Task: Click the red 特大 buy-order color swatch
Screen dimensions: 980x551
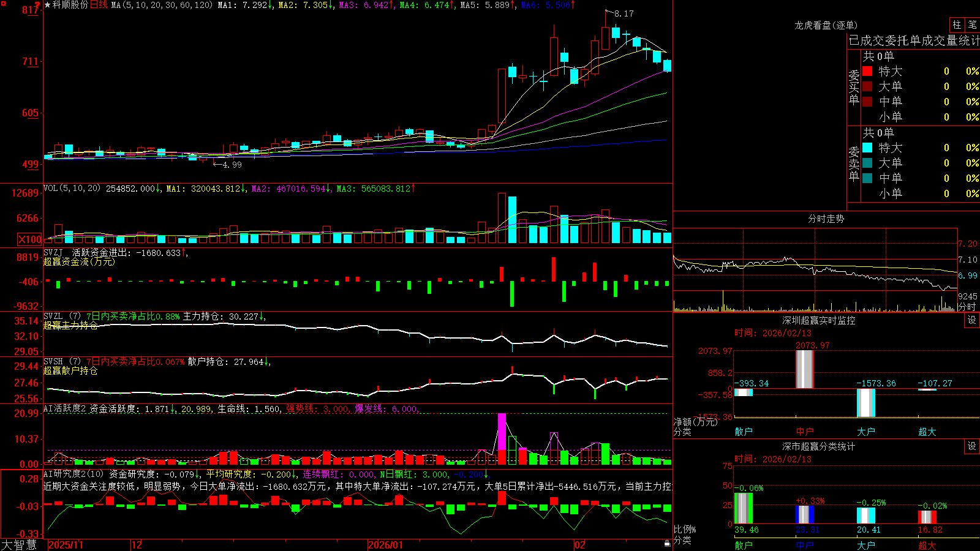Action: tap(867, 71)
